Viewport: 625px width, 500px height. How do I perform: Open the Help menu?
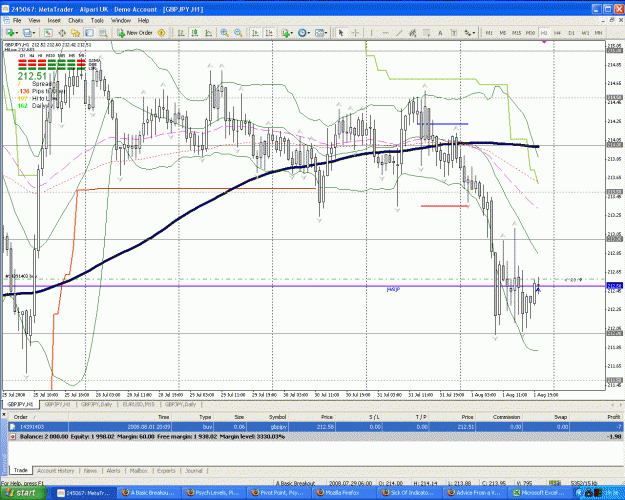pyautogui.click(x=143, y=20)
